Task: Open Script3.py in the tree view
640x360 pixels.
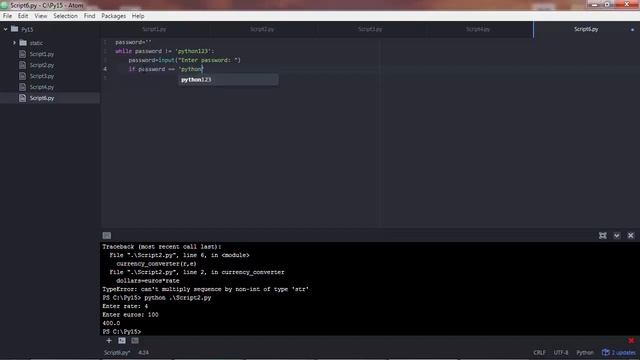Action: 42,76
